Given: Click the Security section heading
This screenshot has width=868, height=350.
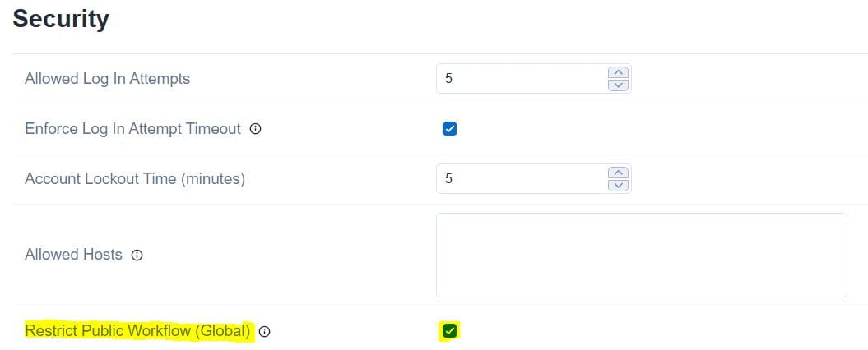Looking at the screenshot, I should point(61,19).
